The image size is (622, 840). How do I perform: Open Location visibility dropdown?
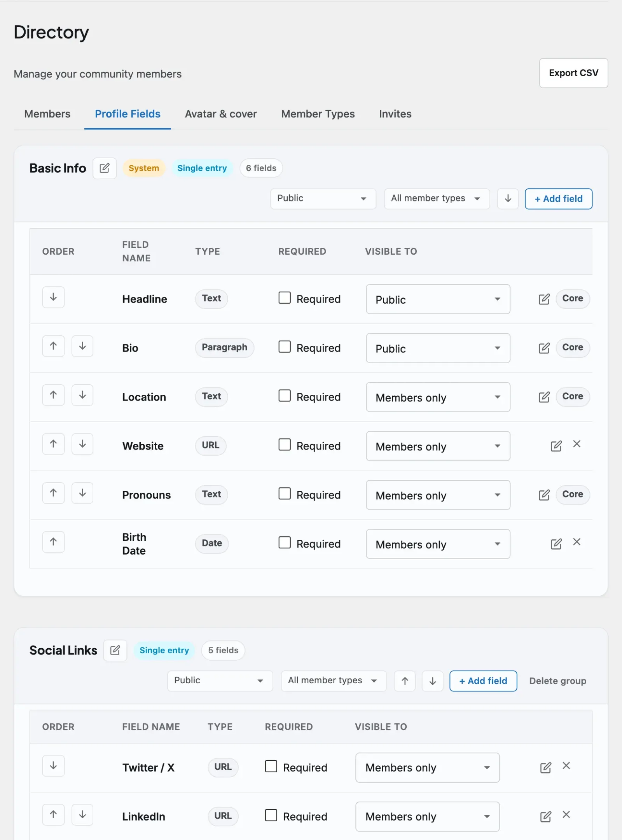point(438,397)
